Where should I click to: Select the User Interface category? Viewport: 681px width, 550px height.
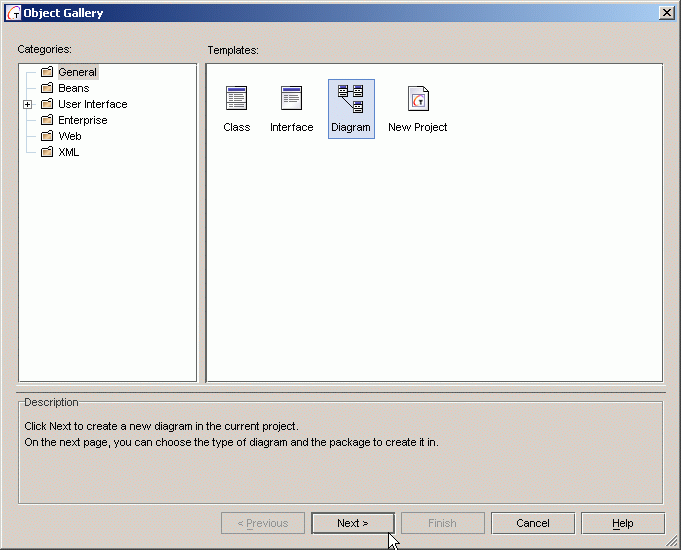(92, 104)
